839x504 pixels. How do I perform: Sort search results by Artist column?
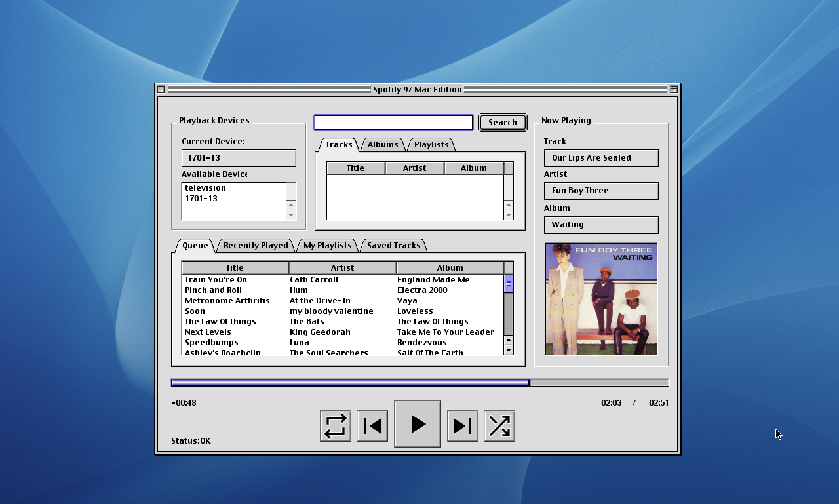point(414,168)
